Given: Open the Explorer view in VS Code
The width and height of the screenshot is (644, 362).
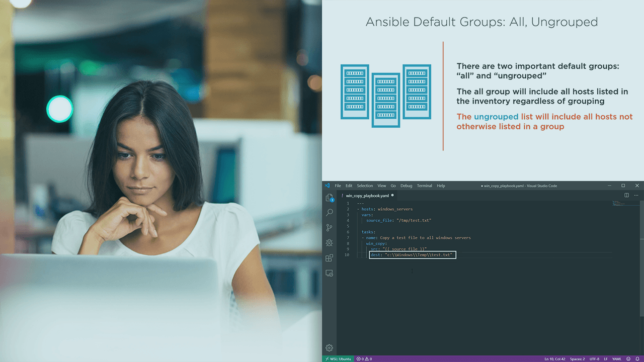Looking at the screenshot, I should (x=330, y=197).
